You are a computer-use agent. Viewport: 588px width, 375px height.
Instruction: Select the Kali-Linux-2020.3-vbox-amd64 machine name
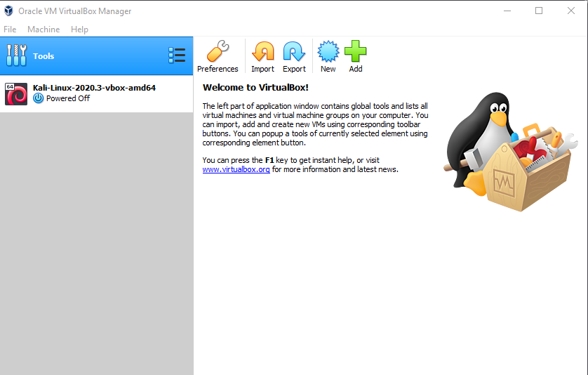(x=94, y=88)
